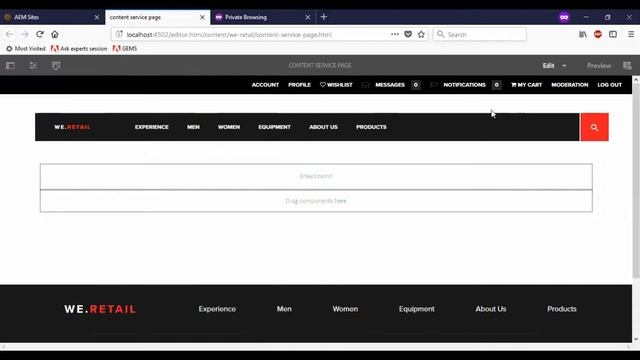Select the content service page tab
The height and width of the screenshot is (360, 640).
158,17
